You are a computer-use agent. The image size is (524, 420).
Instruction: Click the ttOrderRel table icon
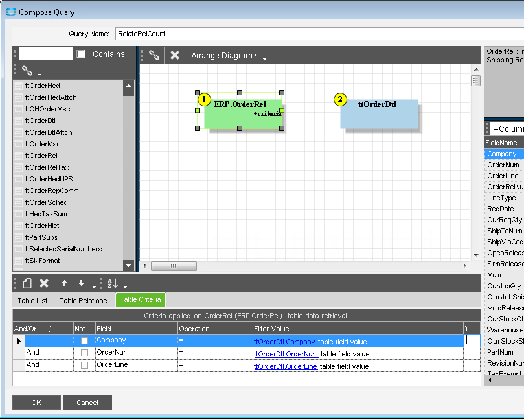18,156
